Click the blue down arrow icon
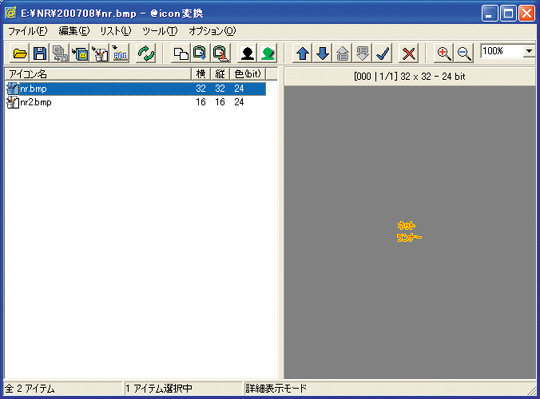The image size is (540, 399). point(322,53)
